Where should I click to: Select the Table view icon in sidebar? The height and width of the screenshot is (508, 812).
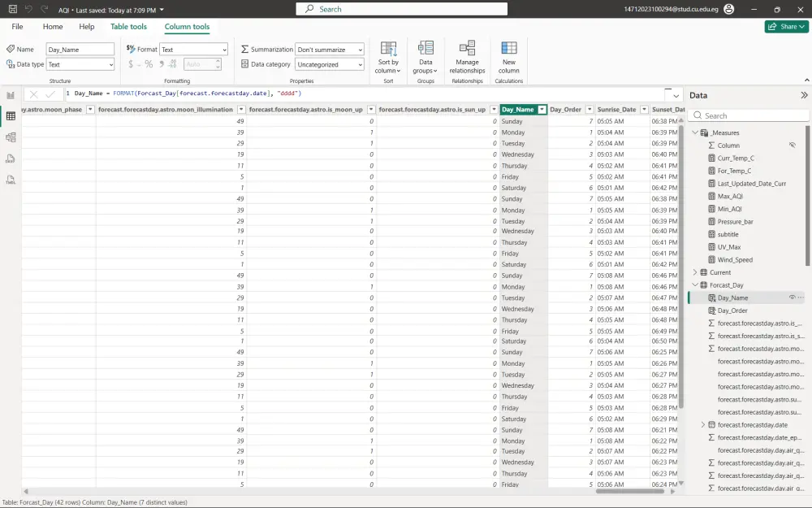pos(11,116)
